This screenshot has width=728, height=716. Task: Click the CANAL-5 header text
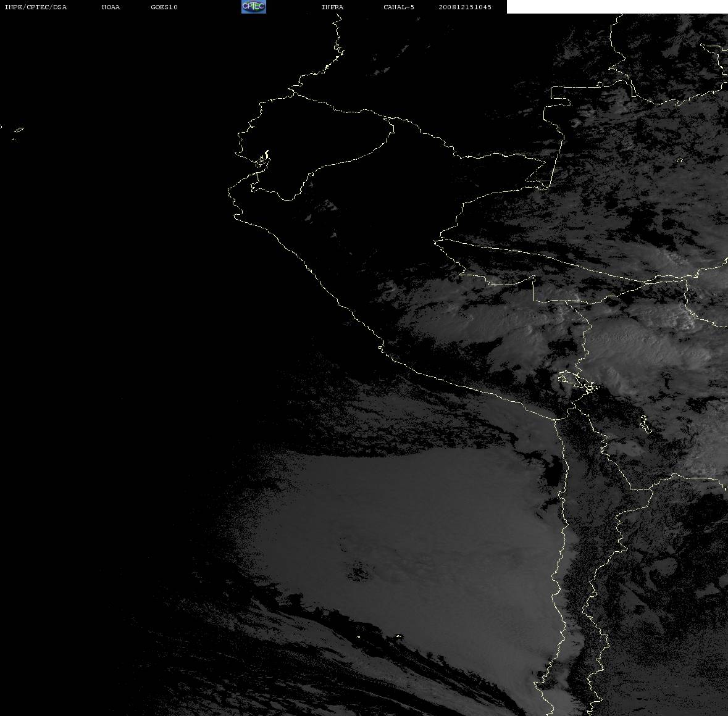[x=399, y=7]
